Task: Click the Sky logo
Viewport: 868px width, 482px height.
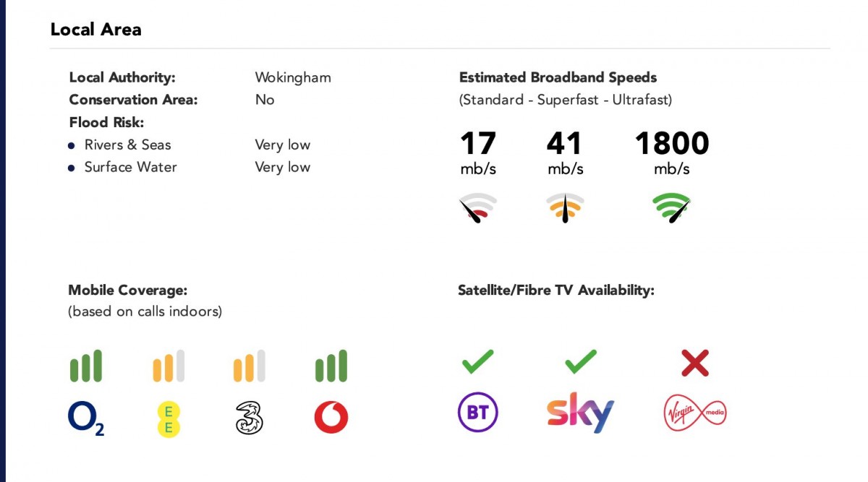Action: coord(580,413)
